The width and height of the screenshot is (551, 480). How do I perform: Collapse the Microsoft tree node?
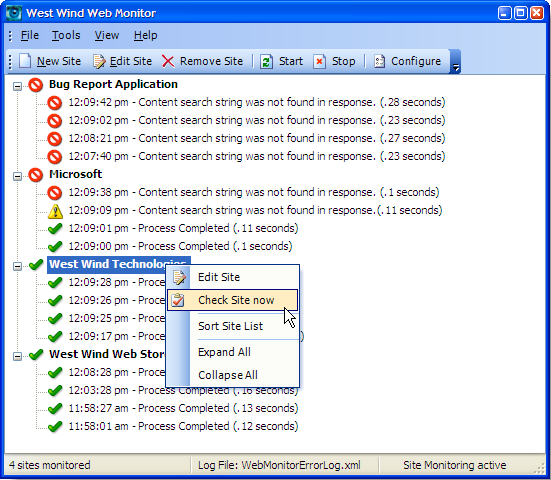click(x=17, y=176)
